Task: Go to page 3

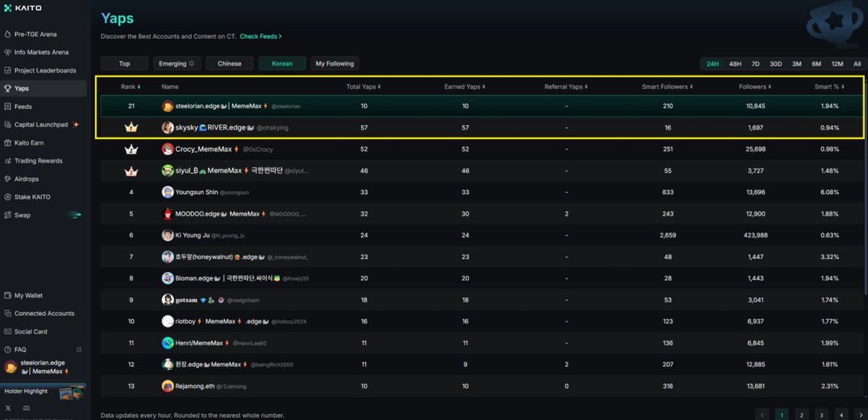Action: (x=821, y=414)
